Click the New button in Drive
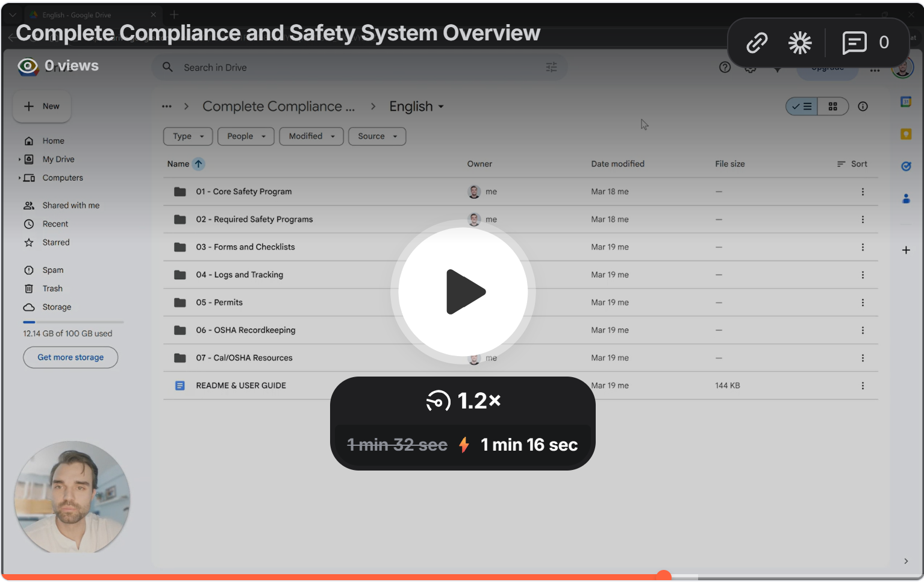Screen dimensions: 924x582 42,107
